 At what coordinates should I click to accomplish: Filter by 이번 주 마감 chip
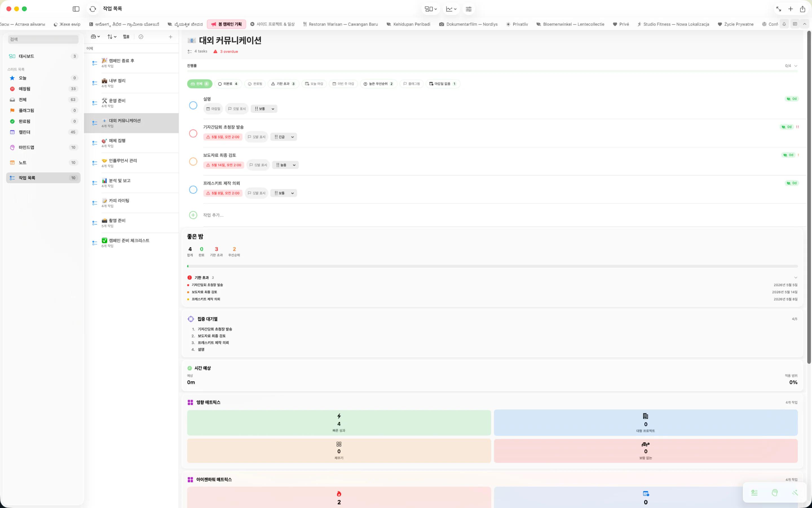[x=343, y=84]
